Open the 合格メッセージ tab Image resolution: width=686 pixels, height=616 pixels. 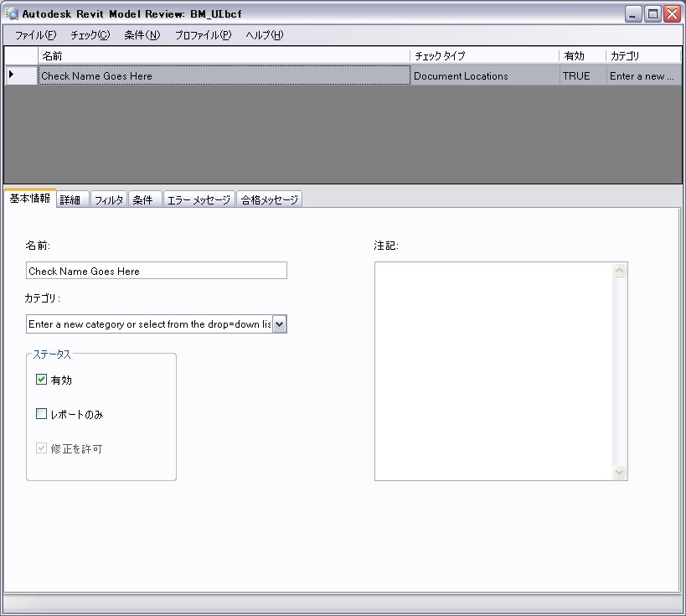(269, 200)
